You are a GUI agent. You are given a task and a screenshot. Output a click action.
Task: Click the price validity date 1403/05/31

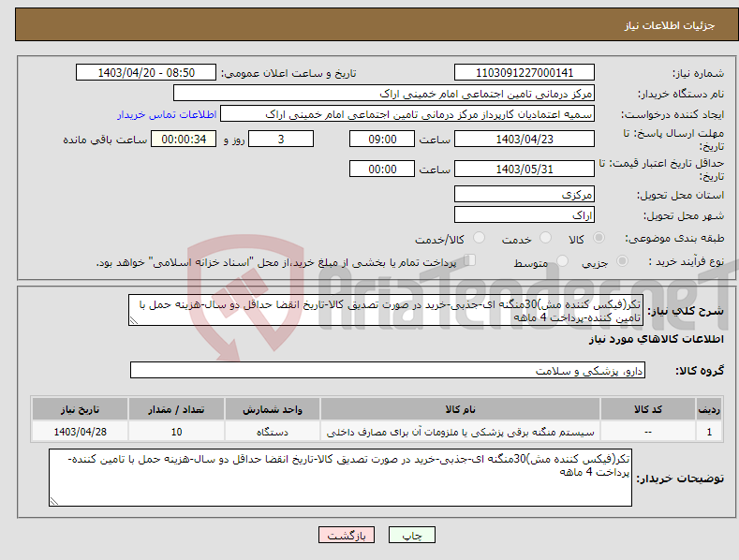525,169
